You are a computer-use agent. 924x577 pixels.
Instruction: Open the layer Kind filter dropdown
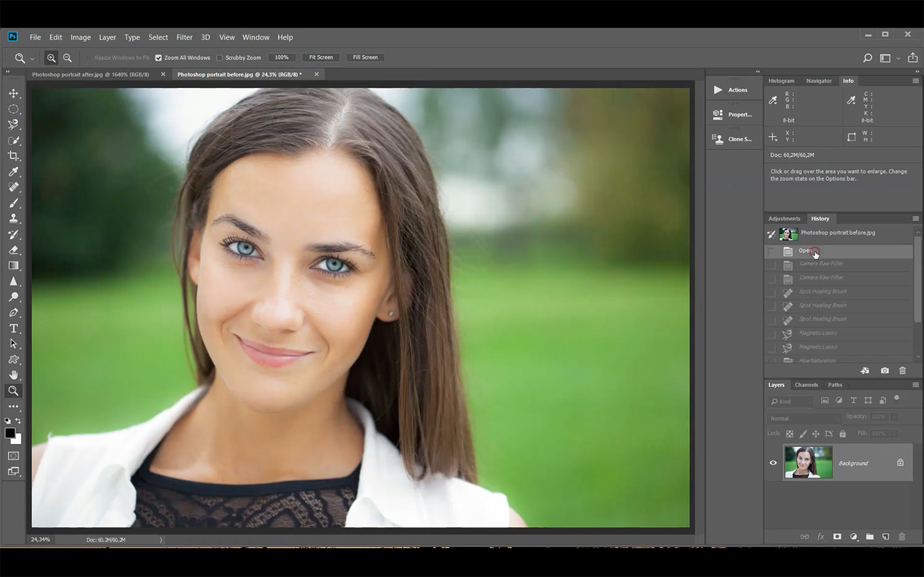[x=792, y=401]
